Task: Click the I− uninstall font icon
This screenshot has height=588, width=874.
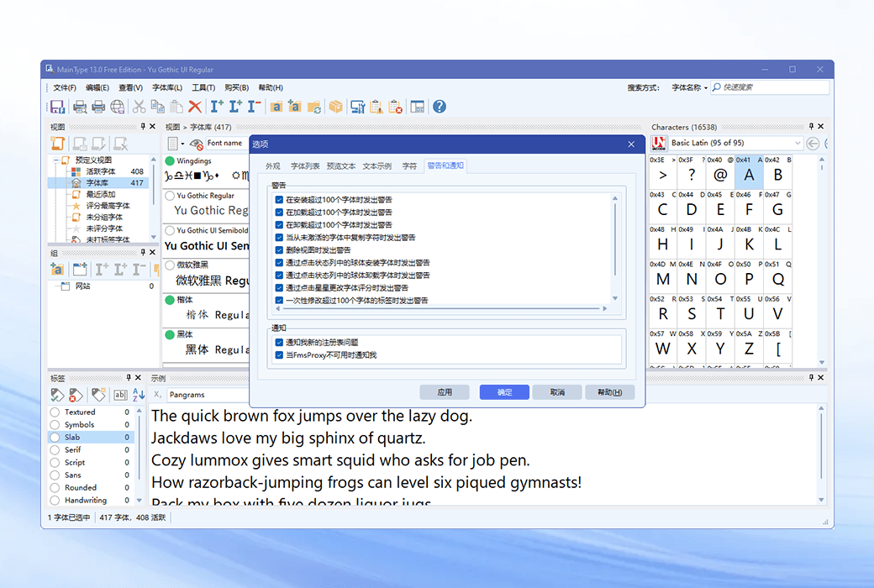Action: click(x=254, y=107)
